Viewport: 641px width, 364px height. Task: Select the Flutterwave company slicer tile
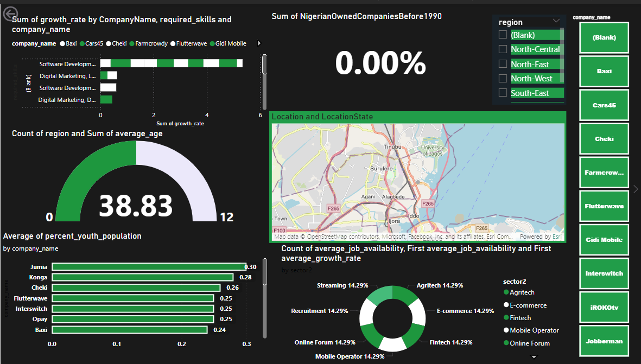click(x=604, y=206)
